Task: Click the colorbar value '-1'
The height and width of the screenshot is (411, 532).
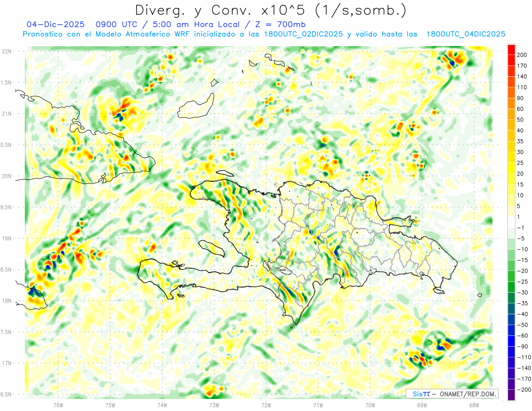Action: (x=520, y=227)
